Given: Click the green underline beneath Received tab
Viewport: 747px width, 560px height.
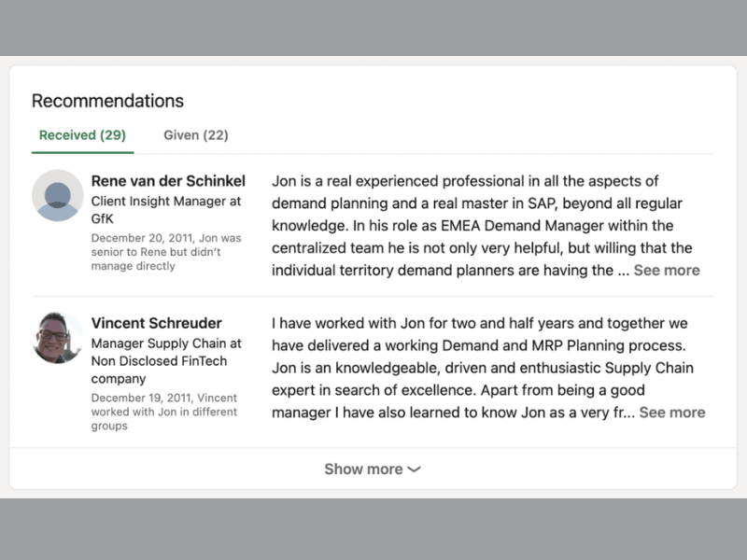Looking at the screenshot, I should coord(82,152).
